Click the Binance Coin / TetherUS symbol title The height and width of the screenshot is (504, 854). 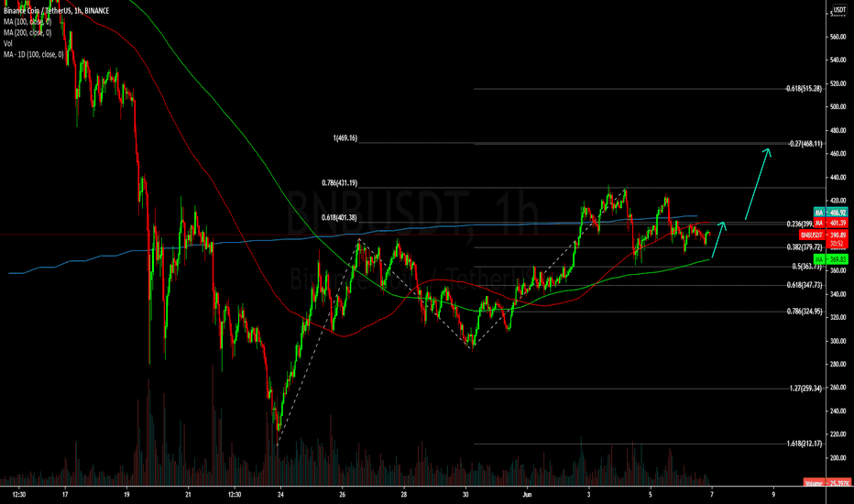pyautogui.click(x=57, y=11)
